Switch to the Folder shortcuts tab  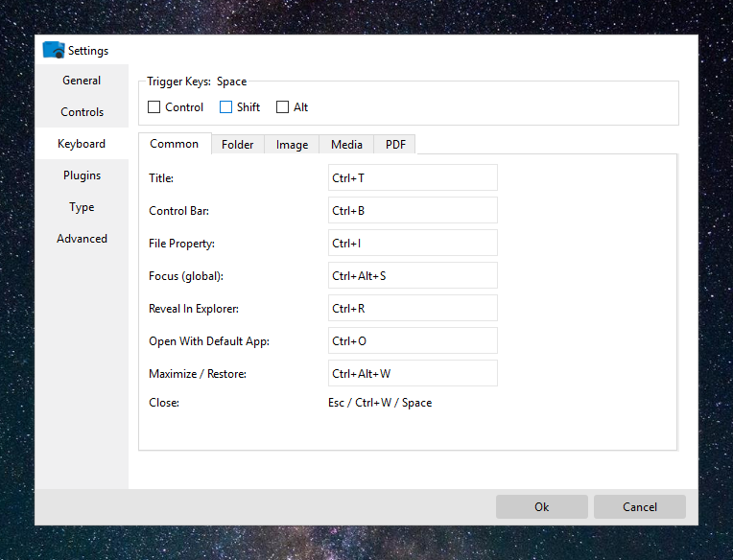pos(238,145)
